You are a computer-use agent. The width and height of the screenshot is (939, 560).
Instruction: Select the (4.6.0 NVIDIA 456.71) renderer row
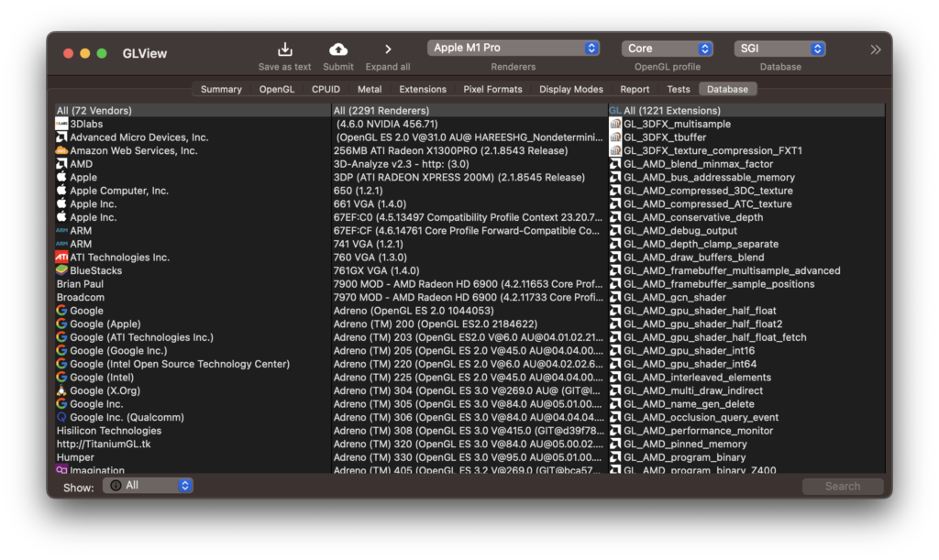469,124
